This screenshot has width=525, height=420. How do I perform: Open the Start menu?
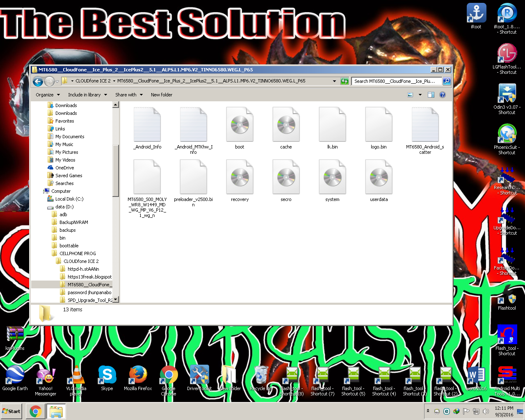click(x=11, y=411)
